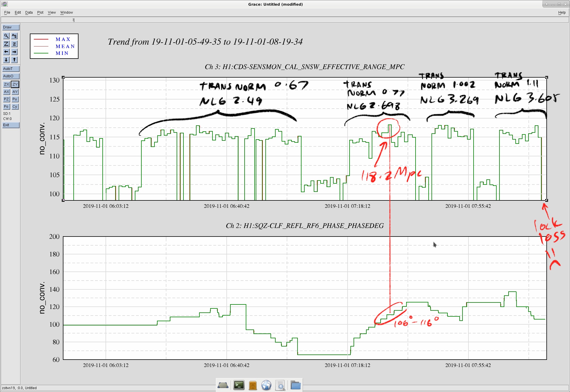
Task: Click the small z zoom-out button
Action: 14,44
